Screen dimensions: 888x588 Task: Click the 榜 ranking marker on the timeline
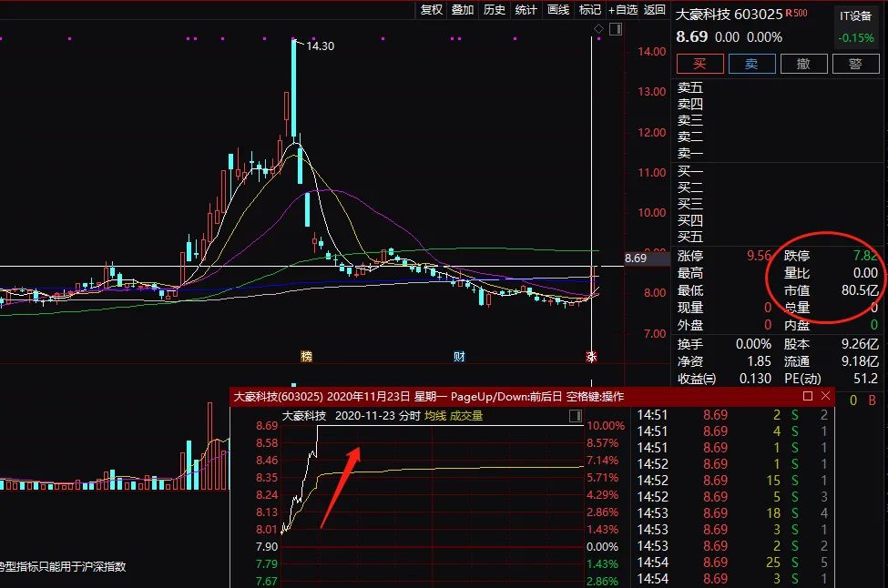306,355
